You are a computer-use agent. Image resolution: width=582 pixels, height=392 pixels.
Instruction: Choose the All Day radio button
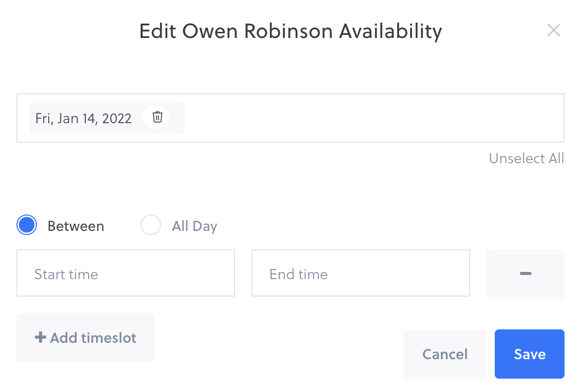click(151, 225)
